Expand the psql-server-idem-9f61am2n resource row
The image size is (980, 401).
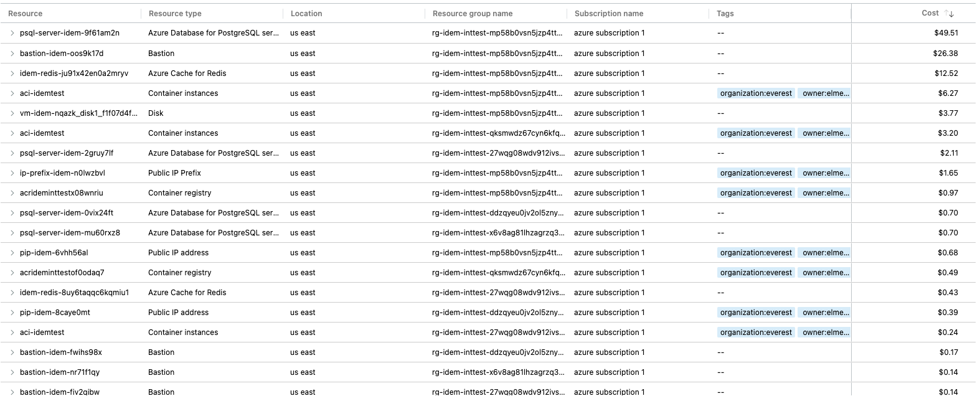click(x=11, y=33)
